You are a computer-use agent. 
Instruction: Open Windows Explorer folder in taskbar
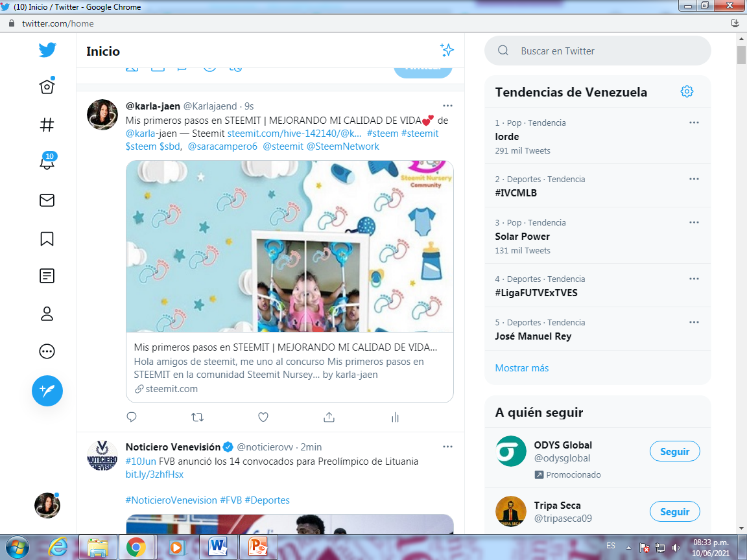click(x=98, y=547)
